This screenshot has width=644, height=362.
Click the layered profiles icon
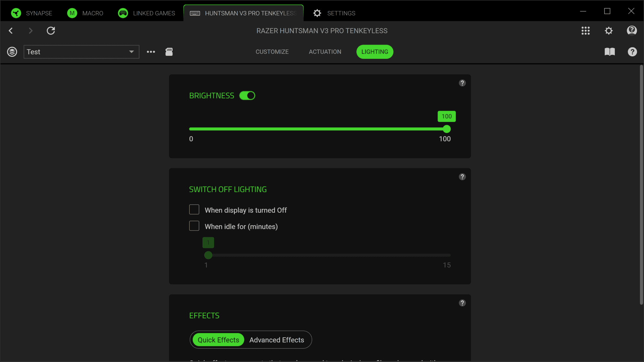[x=12, y=52]
